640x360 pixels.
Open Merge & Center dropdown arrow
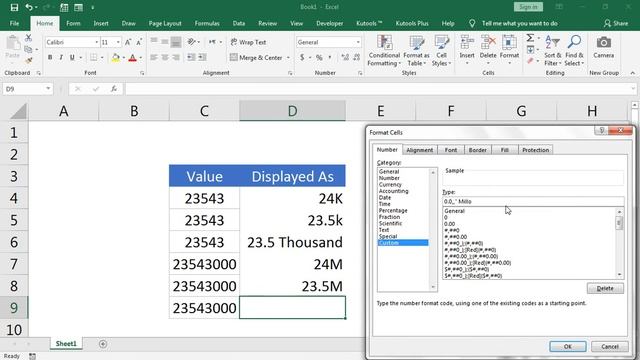(x=288, y=58)
